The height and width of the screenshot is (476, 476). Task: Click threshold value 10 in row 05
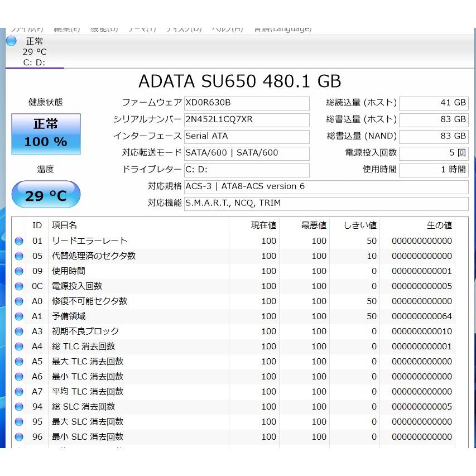click(372, 256)
